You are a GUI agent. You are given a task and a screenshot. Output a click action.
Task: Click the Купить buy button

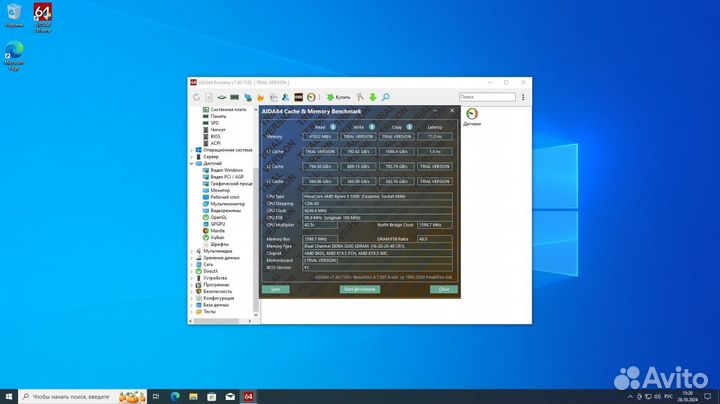338,97
